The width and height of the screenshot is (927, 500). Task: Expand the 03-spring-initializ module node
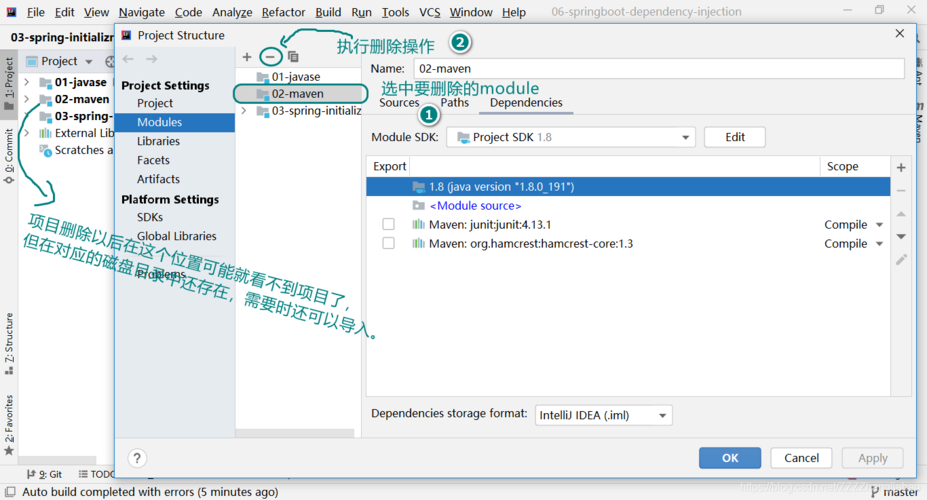coord(244,111)
